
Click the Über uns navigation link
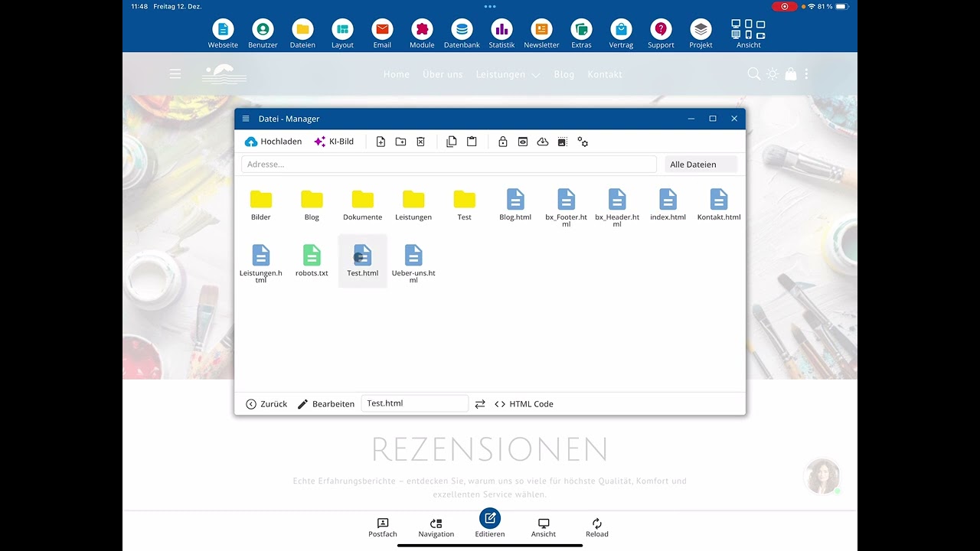(443, 74)
